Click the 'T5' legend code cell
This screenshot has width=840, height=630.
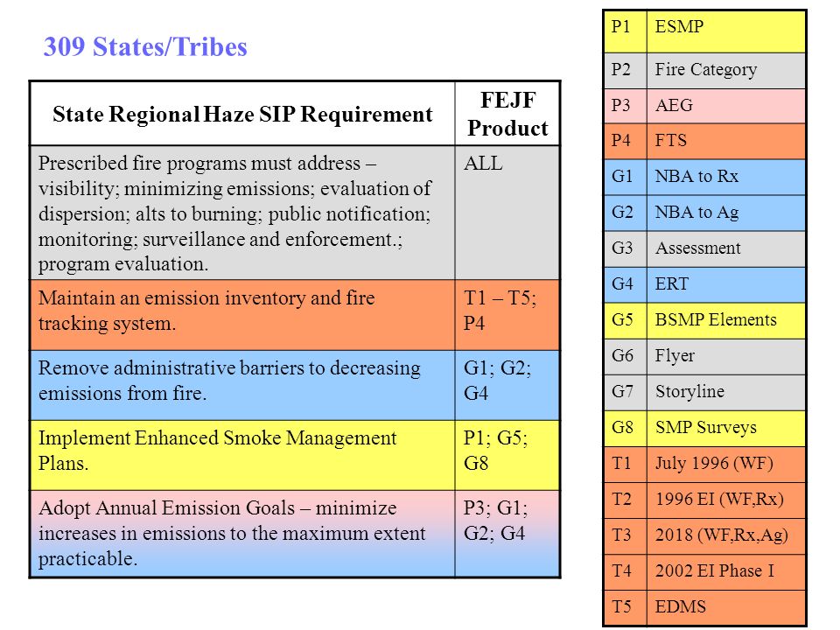coord(625,608)
